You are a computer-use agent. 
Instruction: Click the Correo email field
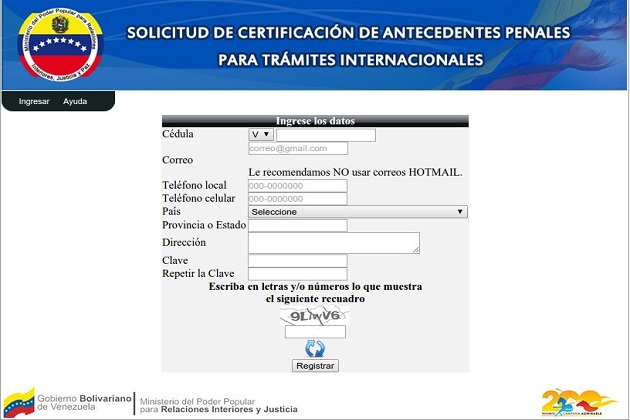click(x=297, y=148)
